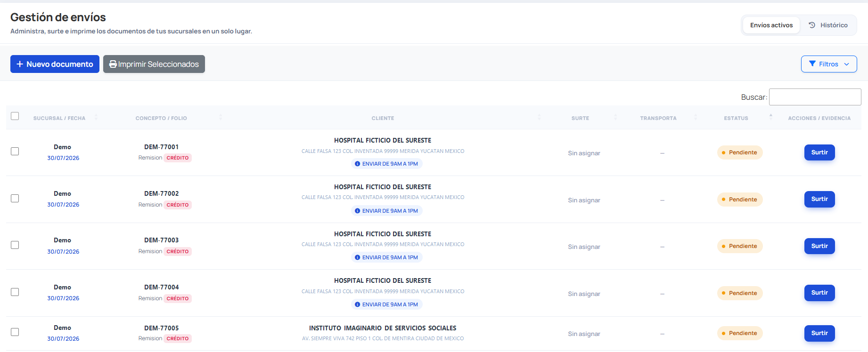The image size is (868, 352).
Task: Focus the Buscar search field
Action: (x=815, y=97)
